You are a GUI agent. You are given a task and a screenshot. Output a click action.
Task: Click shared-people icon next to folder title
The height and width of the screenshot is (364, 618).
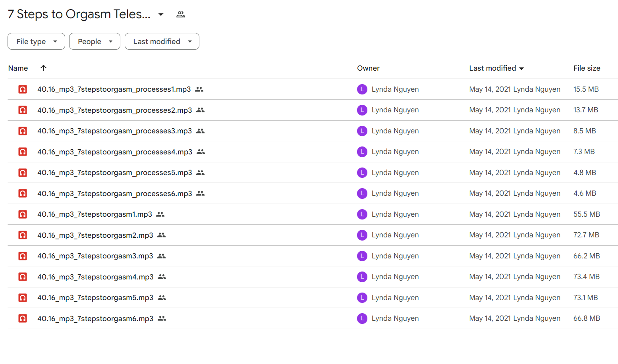pyautogui.click(x=181, y=14)
